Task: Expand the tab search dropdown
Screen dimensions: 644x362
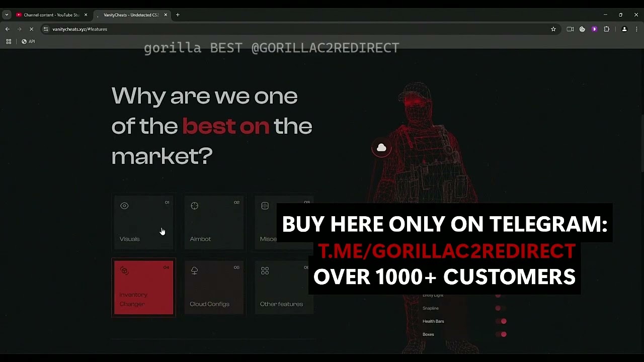Action: coord(7,15)
